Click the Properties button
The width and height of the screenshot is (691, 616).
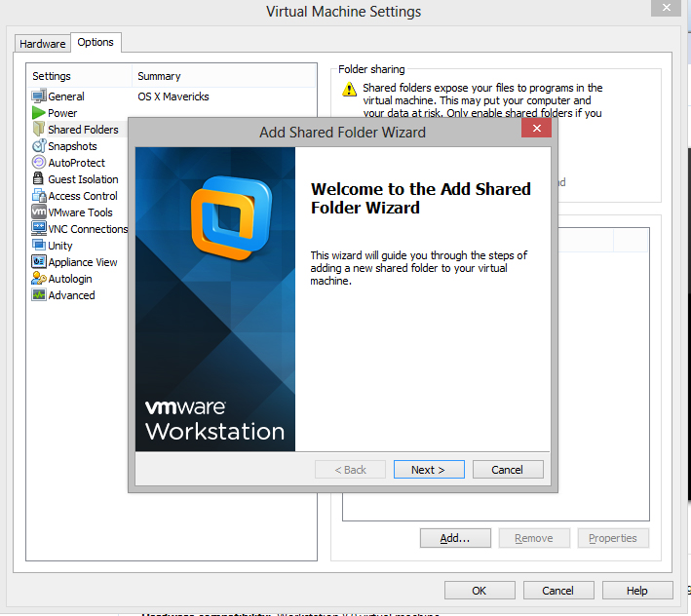click(x=613, y=538)
